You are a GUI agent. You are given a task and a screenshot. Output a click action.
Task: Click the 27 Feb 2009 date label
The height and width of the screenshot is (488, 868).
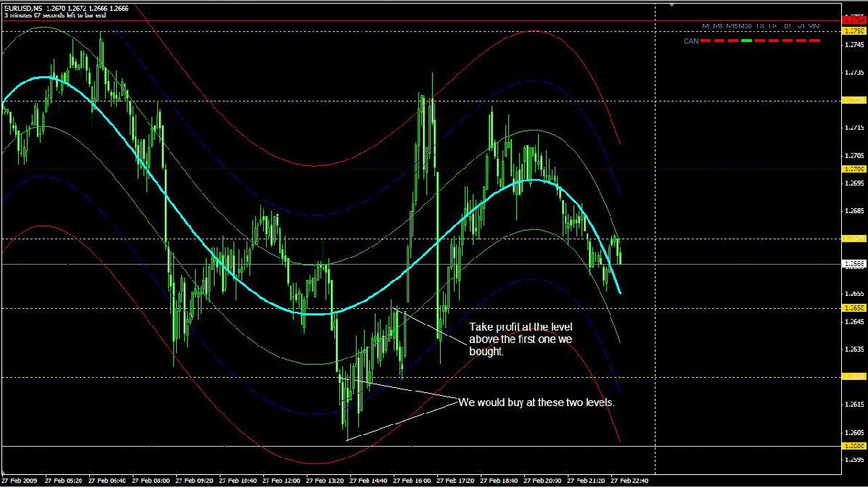pyautogui.click(x=20, y=481)
